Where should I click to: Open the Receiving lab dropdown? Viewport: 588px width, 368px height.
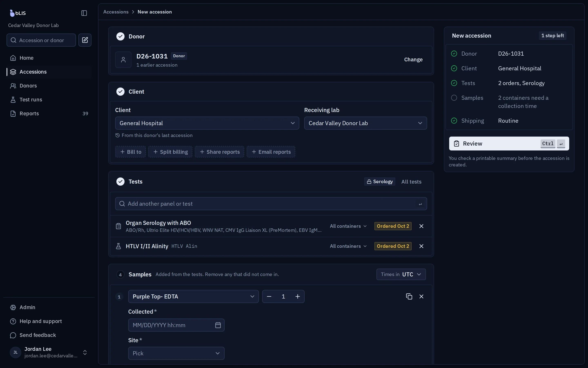pos(365,123)
